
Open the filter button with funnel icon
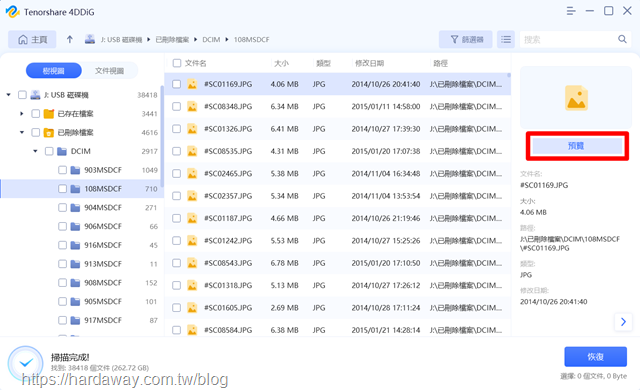(x=466, y=40)
